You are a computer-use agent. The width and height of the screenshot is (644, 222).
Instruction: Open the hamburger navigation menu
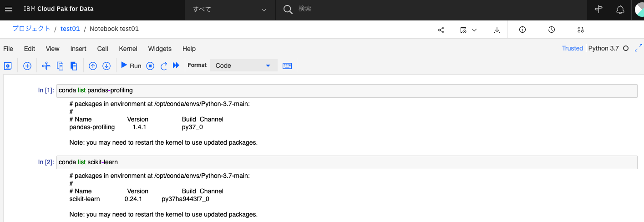click(x=9, y=10)
